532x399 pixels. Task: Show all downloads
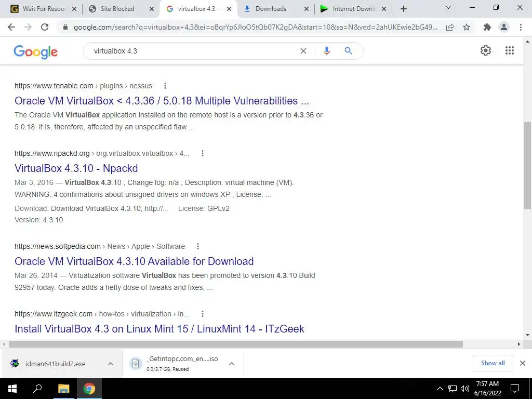pos(493,363)
